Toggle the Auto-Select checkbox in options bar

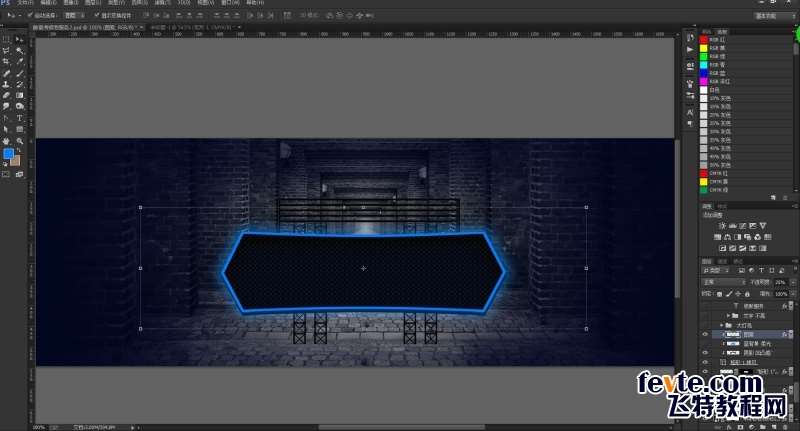(31, 16)
